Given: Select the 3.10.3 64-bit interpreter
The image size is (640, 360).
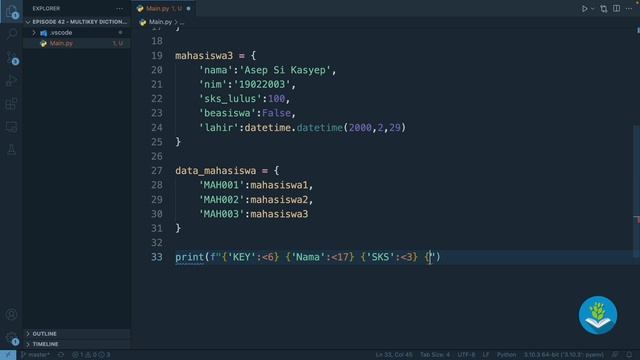Looking at the screenshot, I should click(564, 355).
